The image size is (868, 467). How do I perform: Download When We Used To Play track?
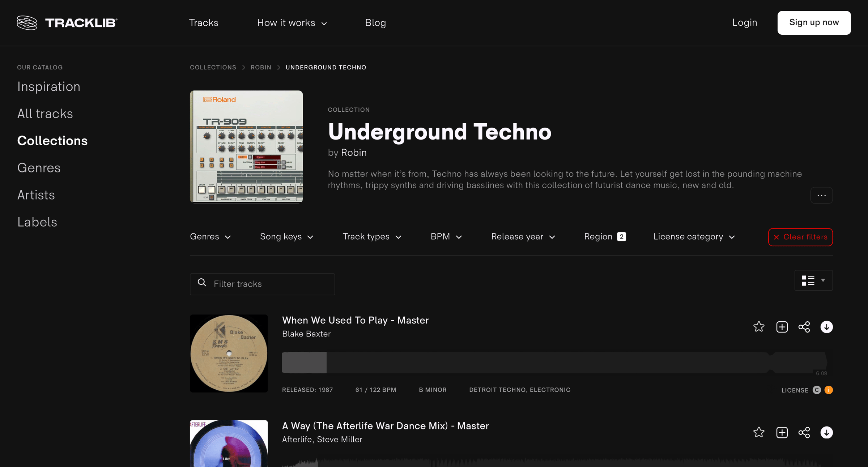point(826,327)
